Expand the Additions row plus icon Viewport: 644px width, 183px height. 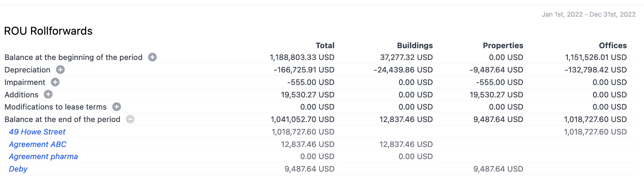48,94
